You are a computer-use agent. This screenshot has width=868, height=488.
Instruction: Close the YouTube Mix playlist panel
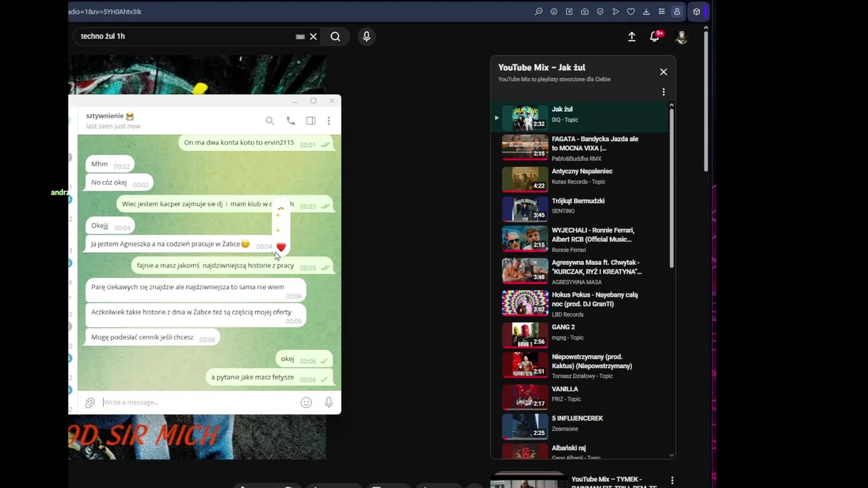pos(664,72)
